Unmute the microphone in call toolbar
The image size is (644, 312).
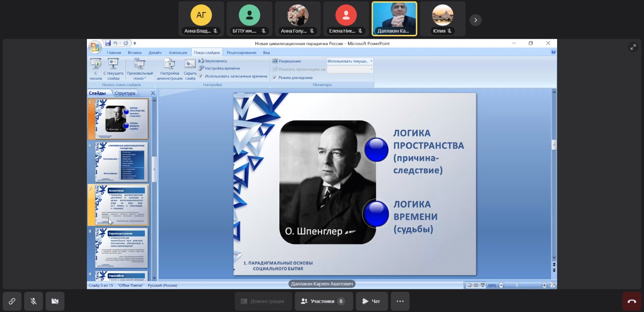pyautogui.click(x=34, y=301)
